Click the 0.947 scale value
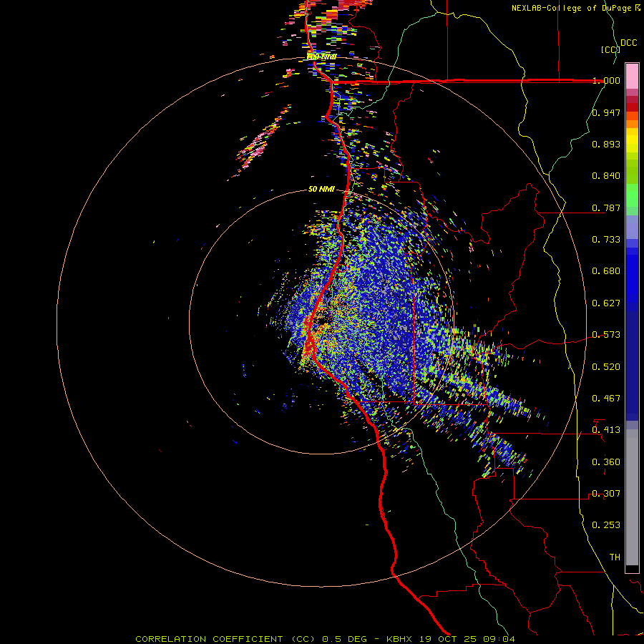The width and height of the screenshot is (644, 644). 606,112
